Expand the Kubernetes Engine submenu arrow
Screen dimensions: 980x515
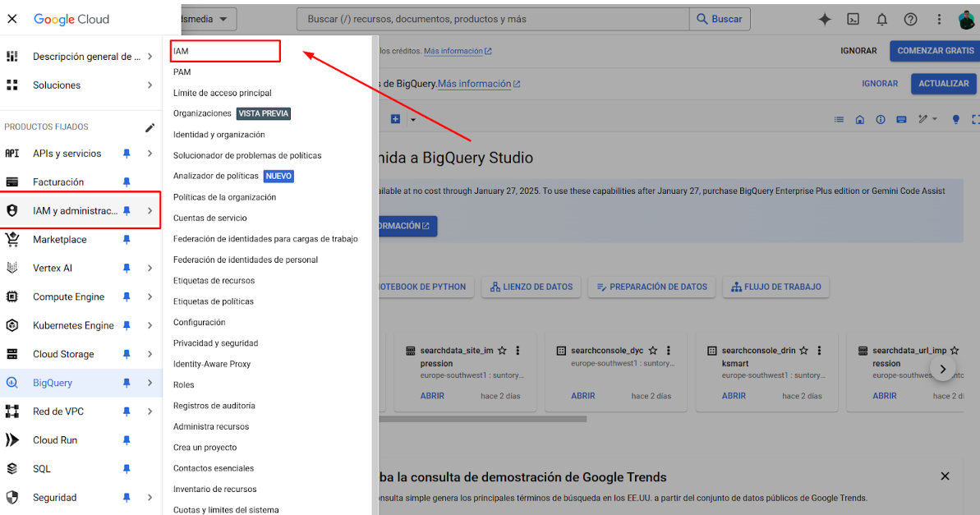(x=150, y=326)
